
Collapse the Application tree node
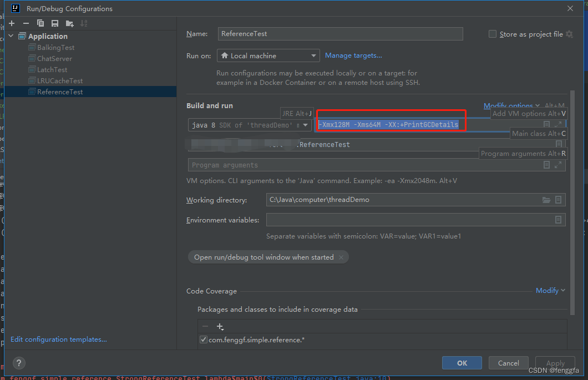coord(11,36)
